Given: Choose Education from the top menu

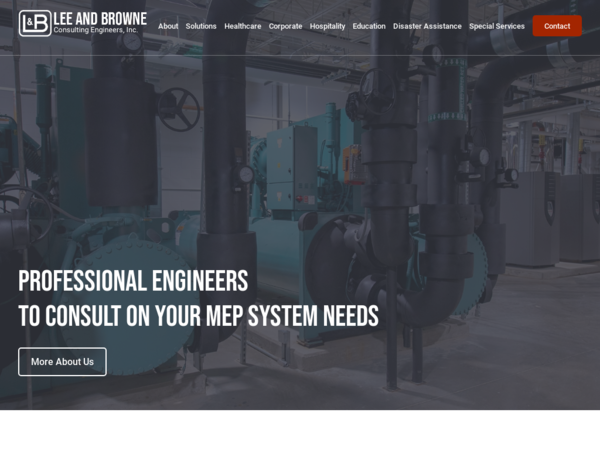Looking at the screenshot, I should [369, 26].
